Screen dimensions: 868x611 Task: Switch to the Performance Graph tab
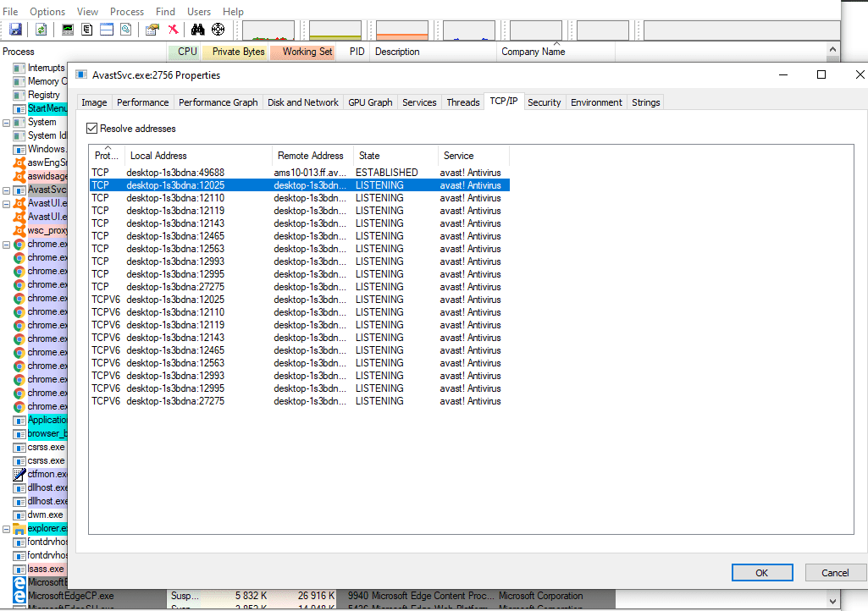pos(218,102)
